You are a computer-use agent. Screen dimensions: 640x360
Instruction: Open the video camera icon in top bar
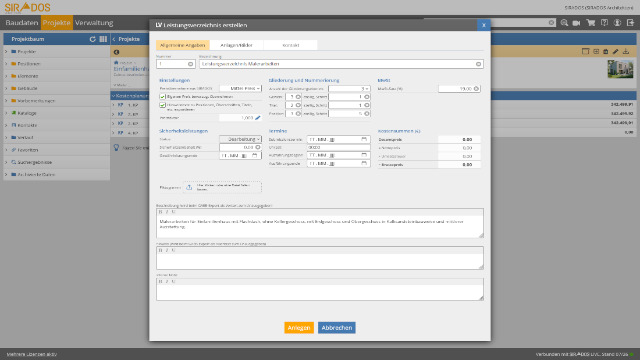[x=576, y=23]
